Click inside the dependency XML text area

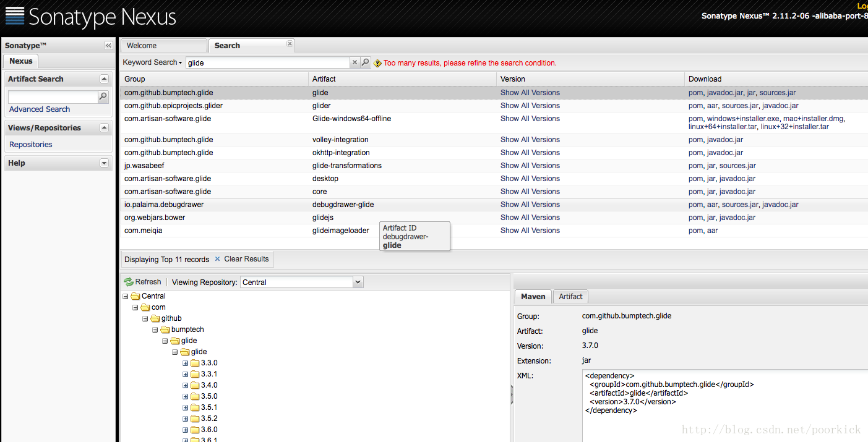click(725, 406)
